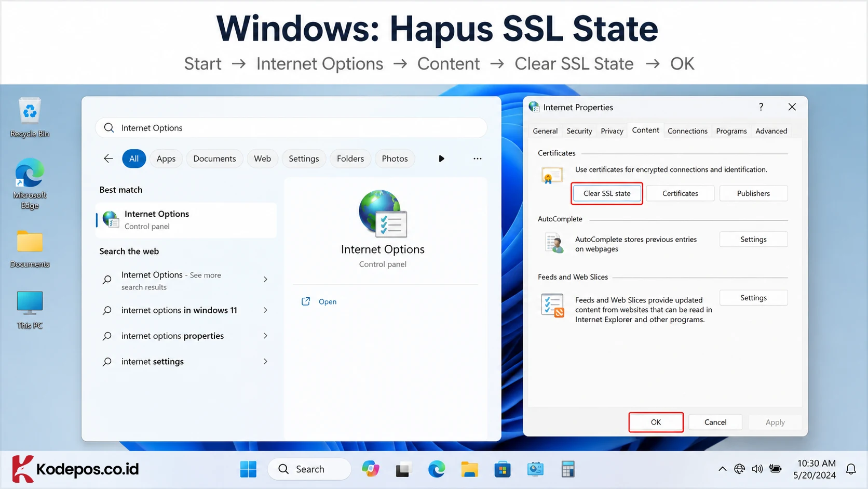This screenshot has height=489, width=868.
Task: Open the Documents folder on the desktop
Action: pyautogui.click(x=30, y=248)
